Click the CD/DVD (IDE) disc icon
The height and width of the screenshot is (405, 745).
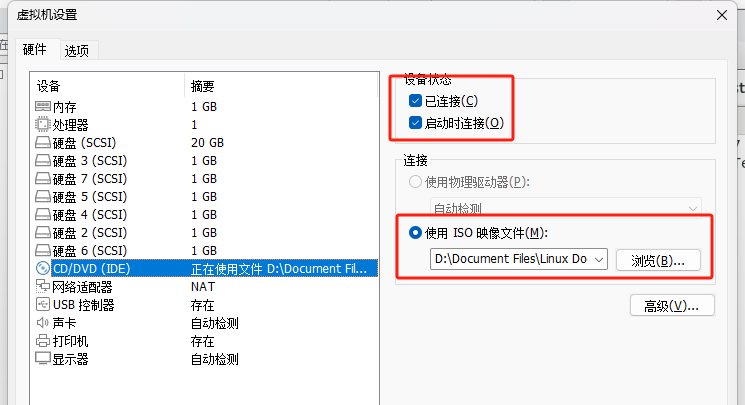43,268
